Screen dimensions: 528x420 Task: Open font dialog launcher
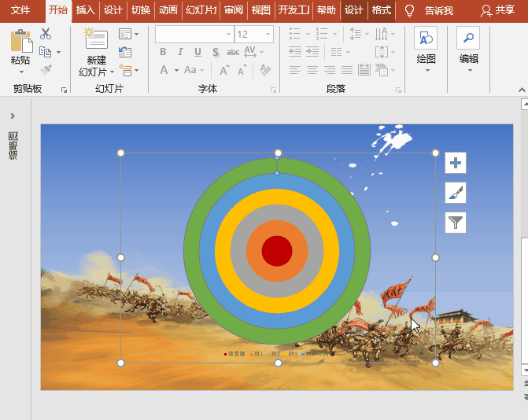point(273,90)
